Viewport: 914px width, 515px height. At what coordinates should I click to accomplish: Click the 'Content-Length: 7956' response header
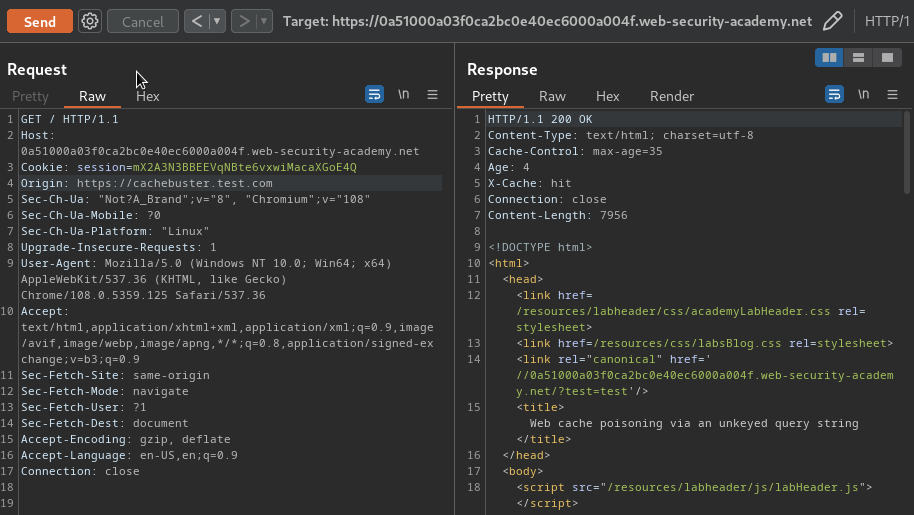[x=557, y=215]
